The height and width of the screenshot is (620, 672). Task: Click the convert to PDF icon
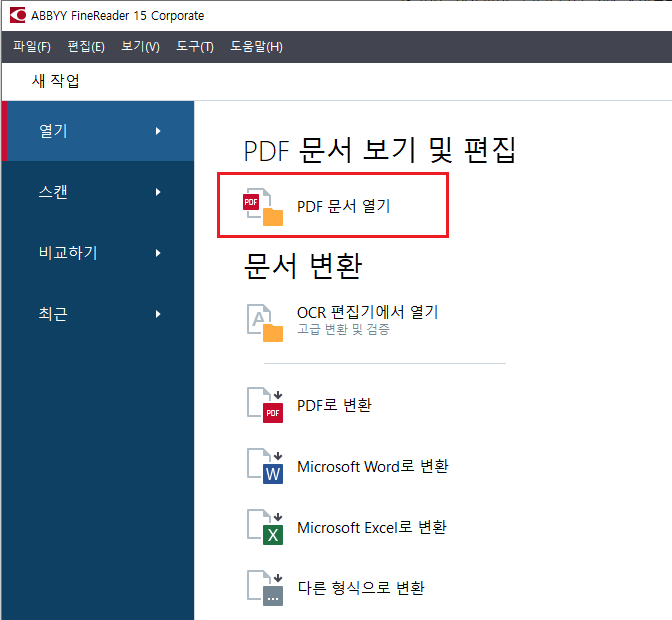click(x=265, y=405)
